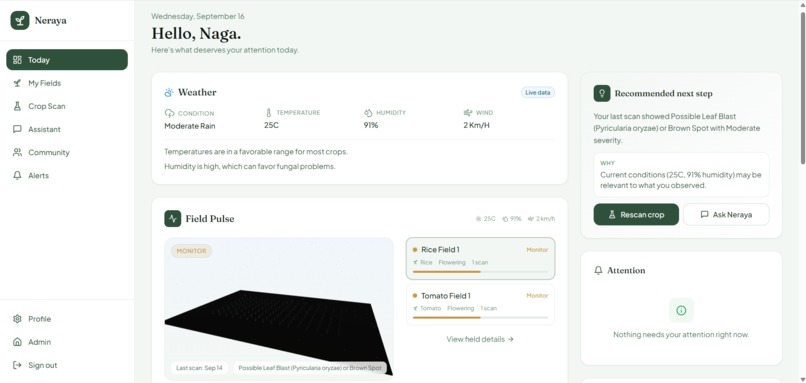Click the Tomato Field 1 Monitor status label
This screenshot has width=806, height=383.
537,296
